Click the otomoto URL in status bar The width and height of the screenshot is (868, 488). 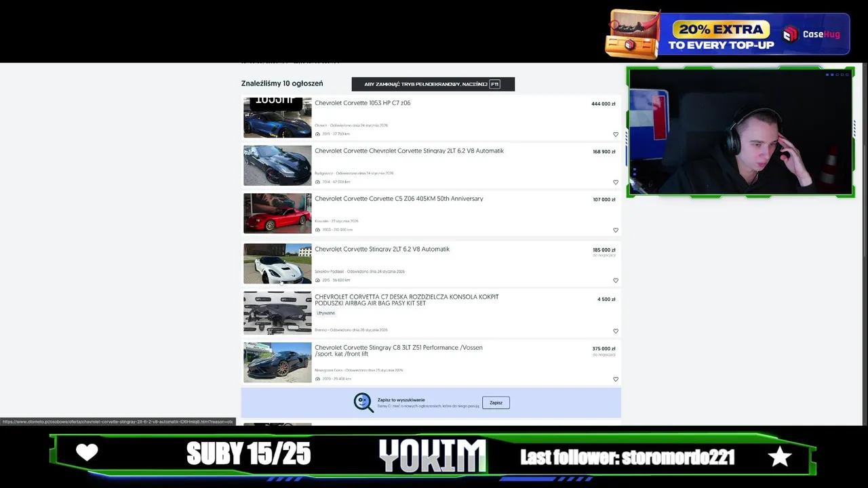[x=117, y=422]
